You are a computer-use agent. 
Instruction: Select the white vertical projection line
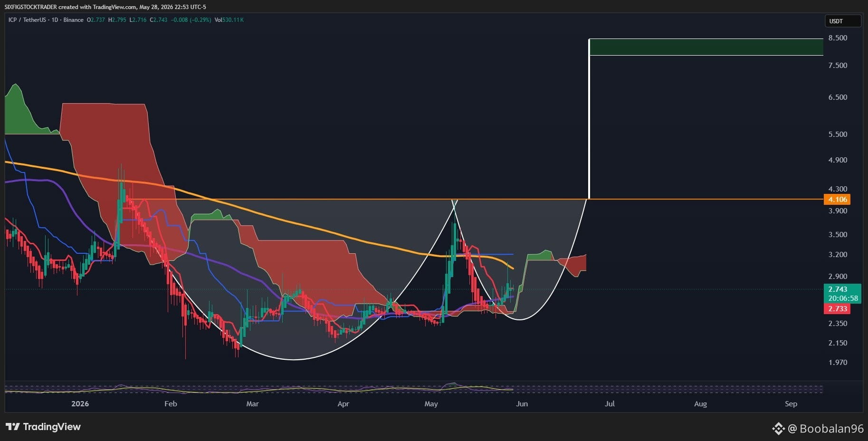tap(589, 119)
